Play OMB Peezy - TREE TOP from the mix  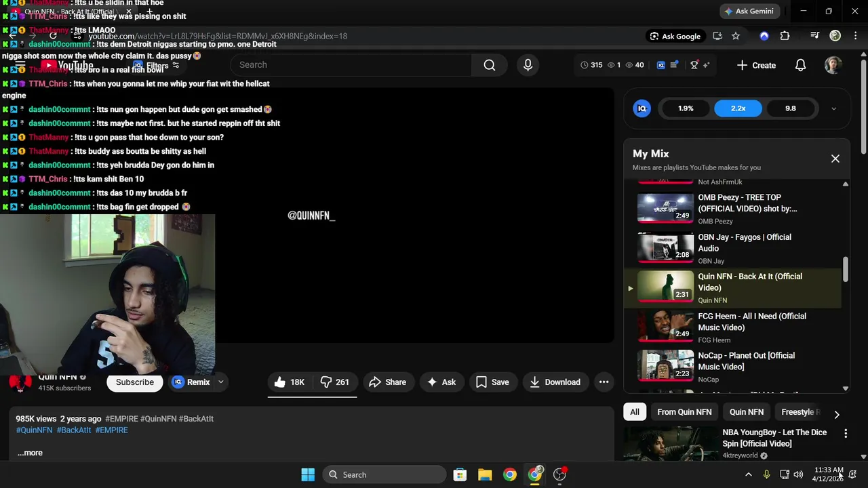click(x=732, y=209)
